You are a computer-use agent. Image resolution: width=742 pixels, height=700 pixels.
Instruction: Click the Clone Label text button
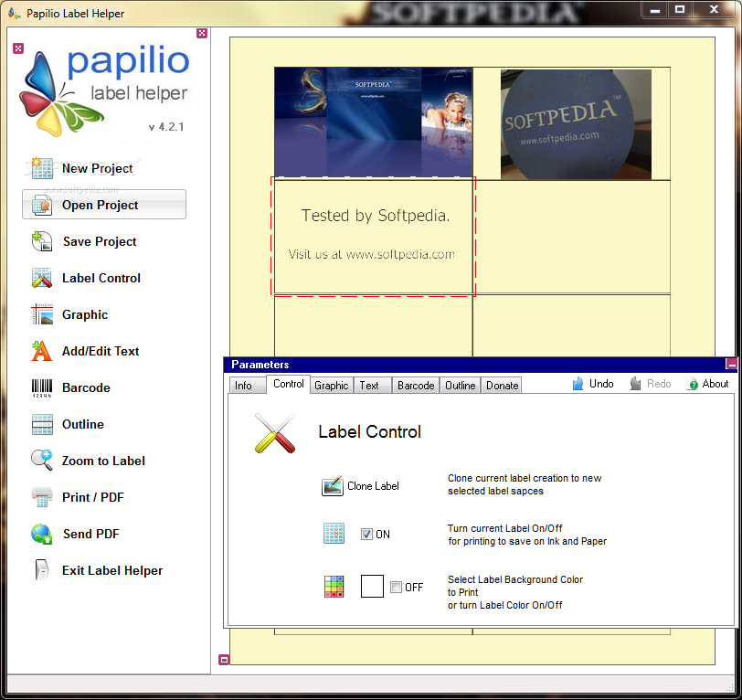coord(373,486)
